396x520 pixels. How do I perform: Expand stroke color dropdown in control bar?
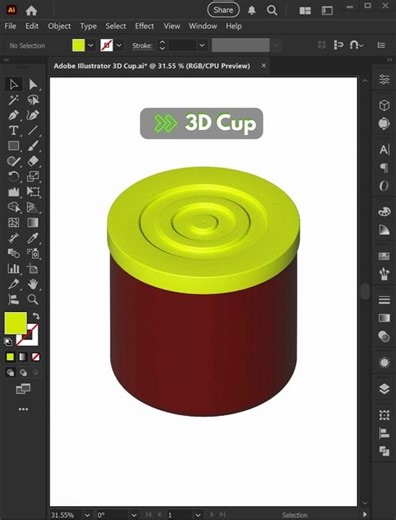coord(119,45)
